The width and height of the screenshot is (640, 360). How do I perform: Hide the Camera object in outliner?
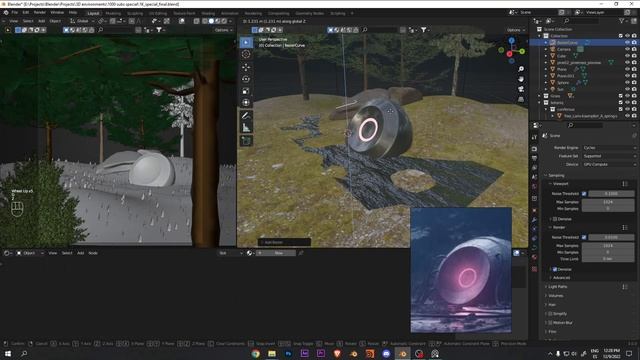tap(627, 49)
